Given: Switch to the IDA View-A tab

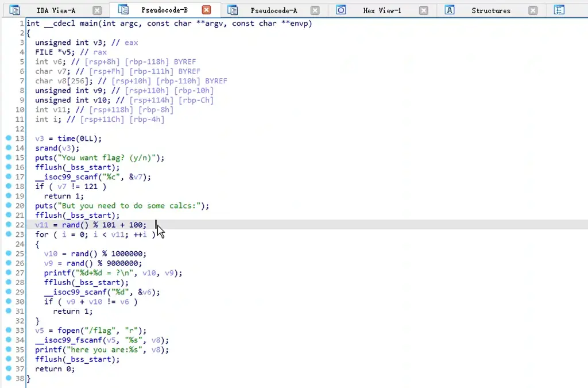Looking at the screenshot, I should pyautogui.click(x=56, y=10).
